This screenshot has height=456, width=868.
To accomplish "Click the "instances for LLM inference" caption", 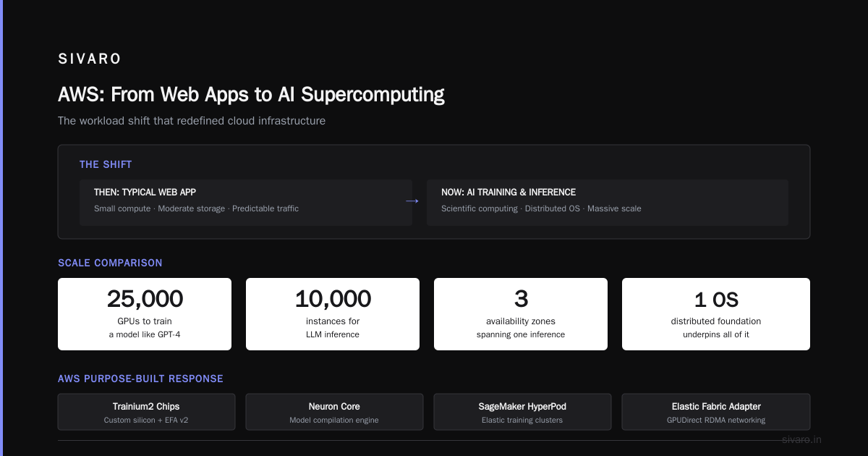I will 333,328.
